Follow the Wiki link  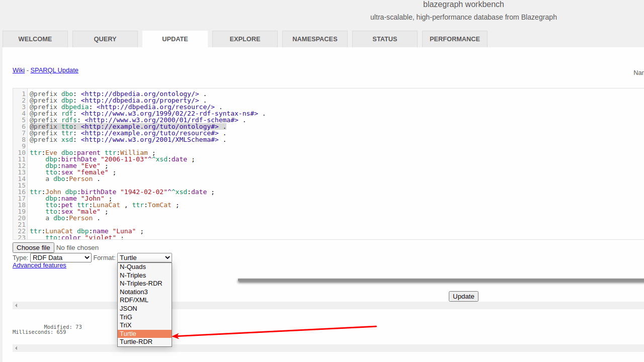19,70
